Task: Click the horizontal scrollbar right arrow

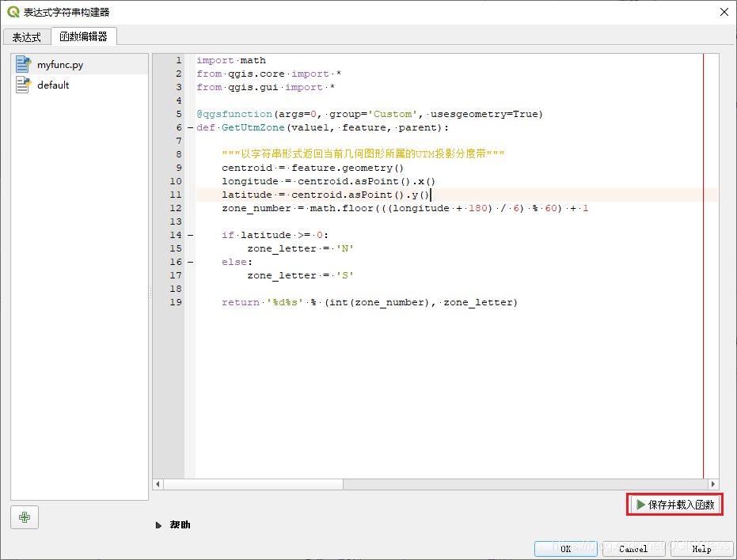Action: tap(713, 484)
